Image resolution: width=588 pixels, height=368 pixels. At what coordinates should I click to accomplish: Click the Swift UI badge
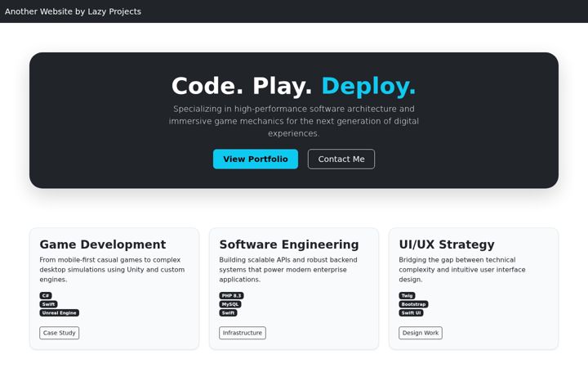click(x=411, y=312)
